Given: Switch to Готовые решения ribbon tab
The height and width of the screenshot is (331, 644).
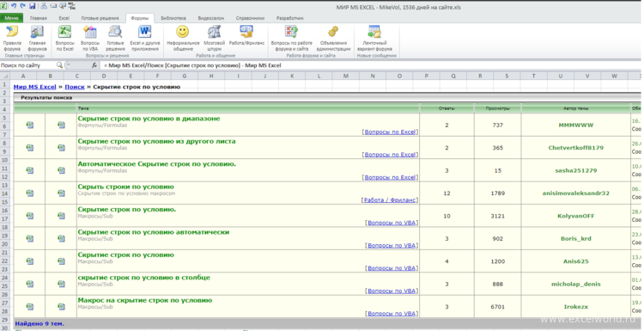Looking at the screenshot, I should pos(100,18).
